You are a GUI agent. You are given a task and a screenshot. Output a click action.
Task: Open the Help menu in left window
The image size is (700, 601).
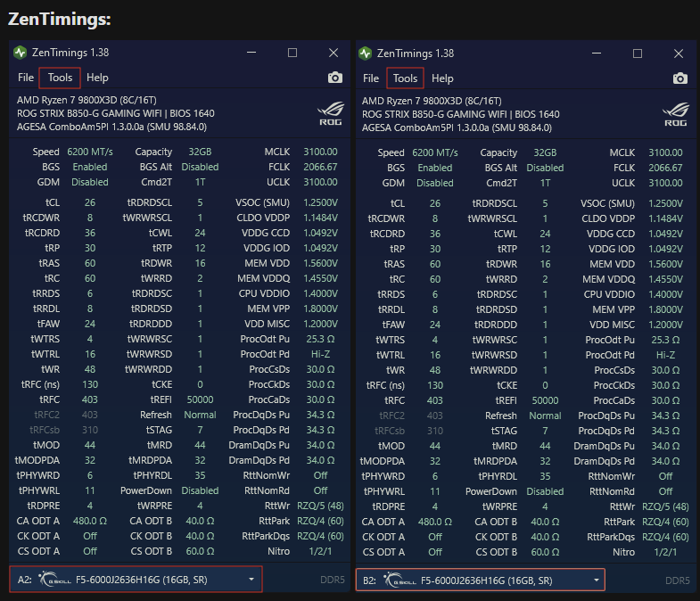[97, 78]
